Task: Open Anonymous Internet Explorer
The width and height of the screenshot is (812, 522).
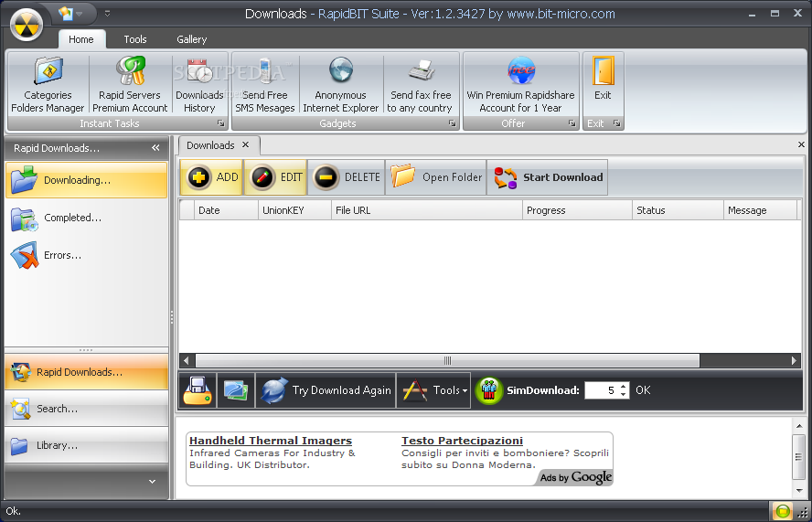Action: (x=341, y=84)
